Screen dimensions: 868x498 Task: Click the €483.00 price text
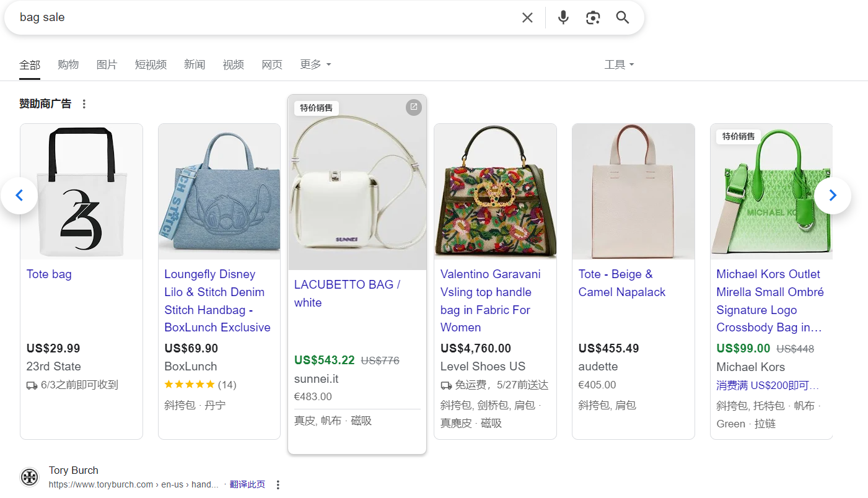(x=313, y=397)
